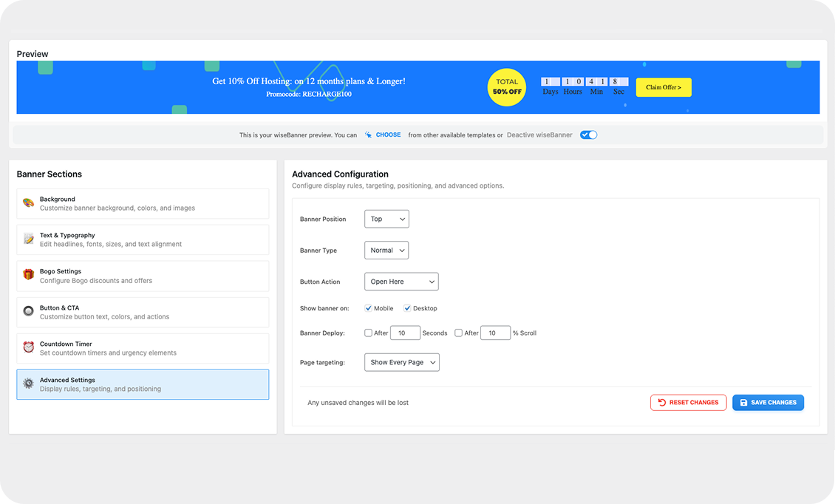
Task: Switch off the Deactive wiseBanner toggle
Action: [x=588, y=135]
